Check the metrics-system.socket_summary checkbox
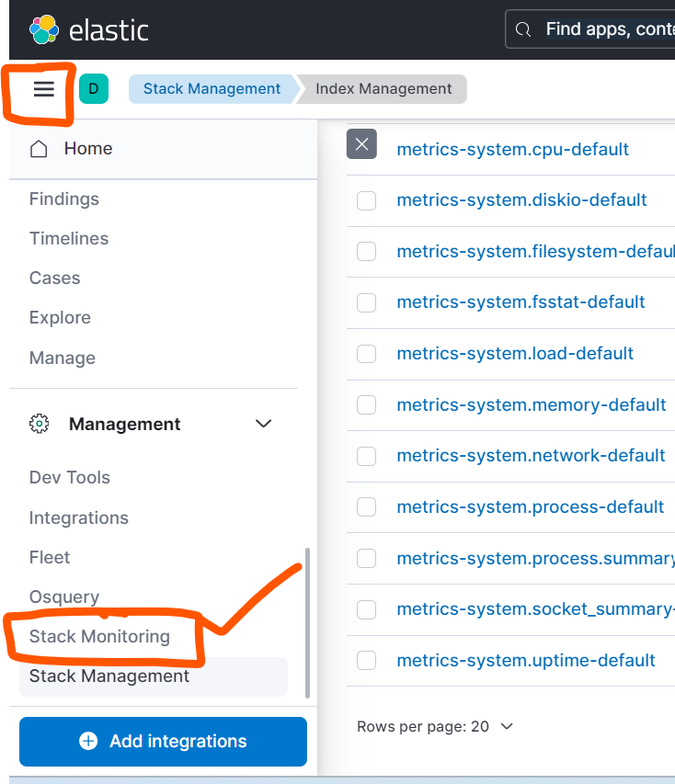This screenshot has height=784, width=675. click(x=366, y=609)
